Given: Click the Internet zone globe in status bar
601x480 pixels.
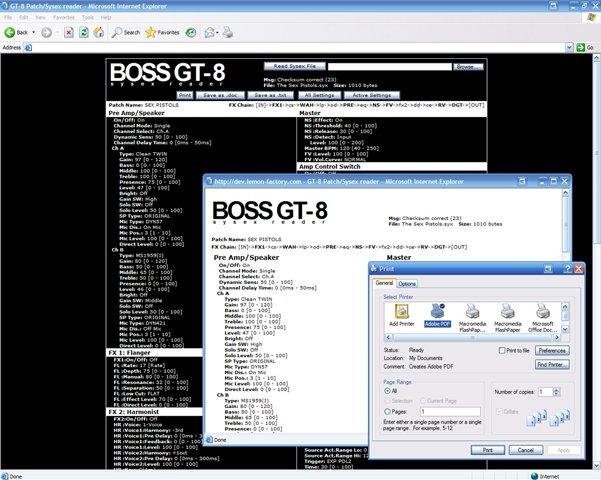Looking at the screenshot, I should 535,476.
